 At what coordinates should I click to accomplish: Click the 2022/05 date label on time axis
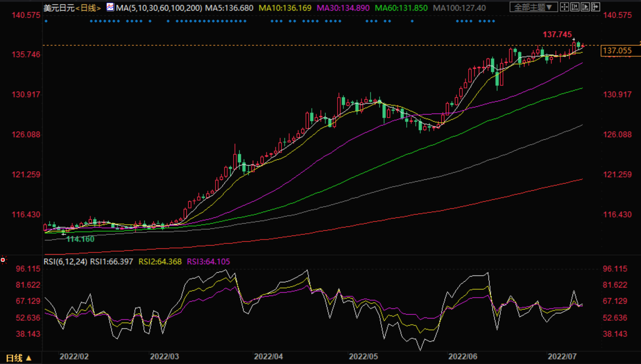click(363, 356)
